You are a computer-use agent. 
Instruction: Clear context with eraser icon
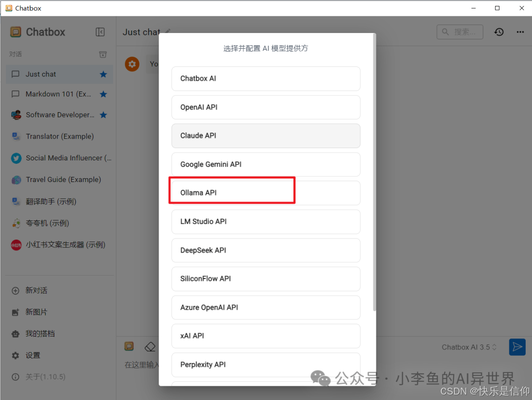tap(150, 347)
